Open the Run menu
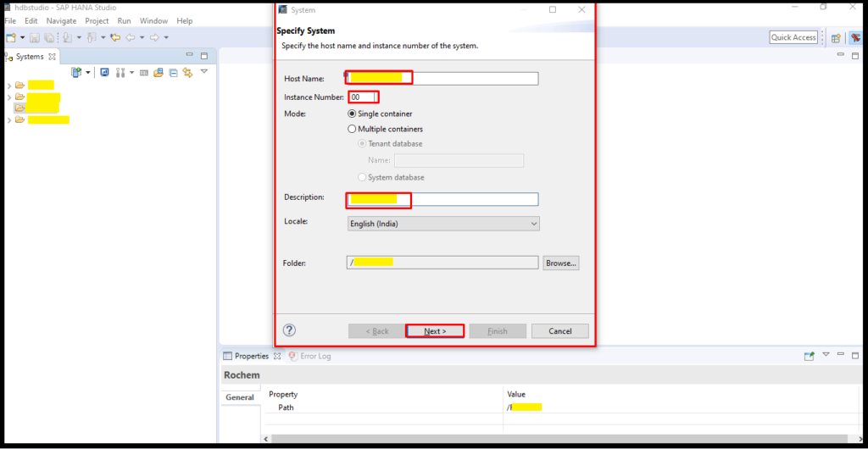The width and height of the screenshot is (868, 449). 124,21
